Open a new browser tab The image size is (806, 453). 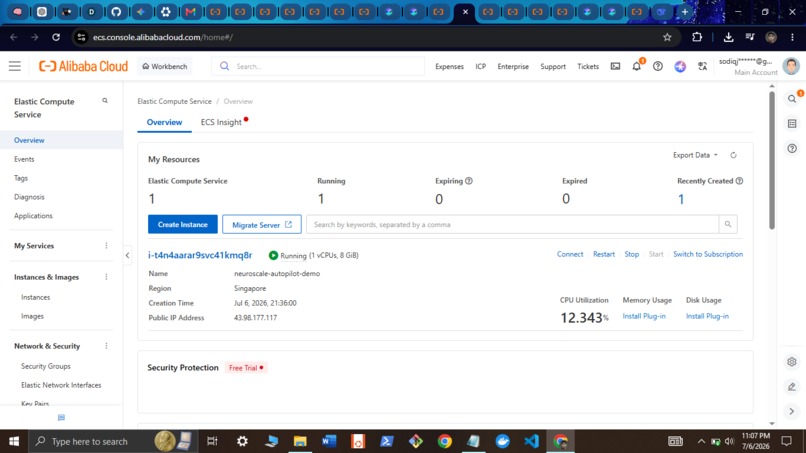[685, 12]
